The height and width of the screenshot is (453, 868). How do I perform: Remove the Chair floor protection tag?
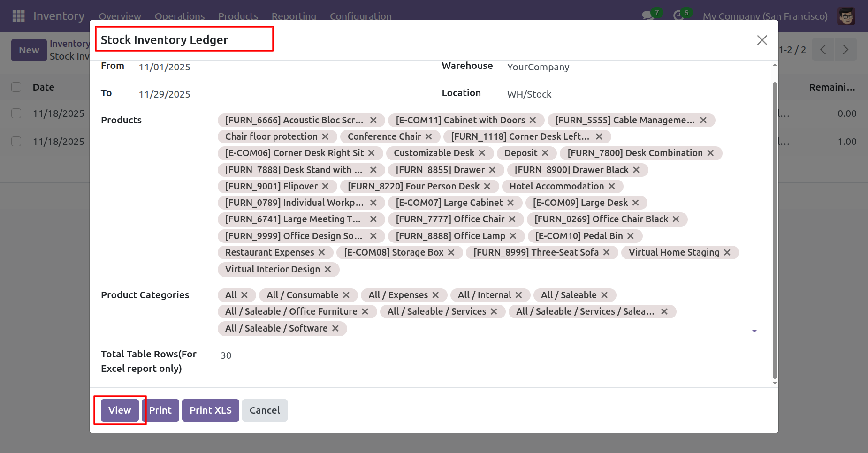pos(325,137)
